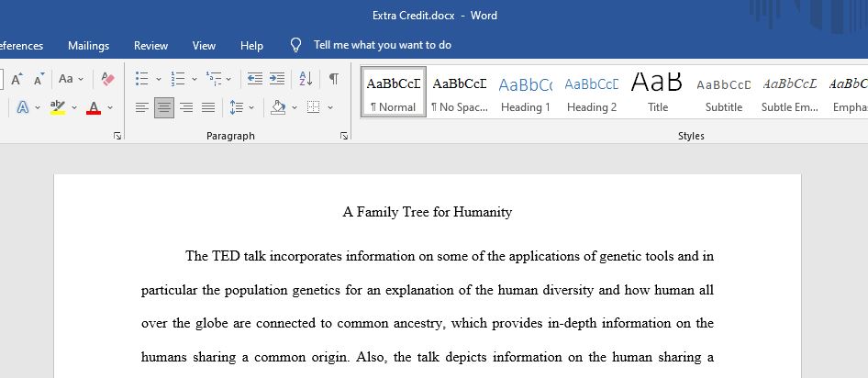Image resolution: width=868 pixels, height=378 pixels.
Task: Click the Tell me what you want to do box
Action: click(x=383, y=45)
